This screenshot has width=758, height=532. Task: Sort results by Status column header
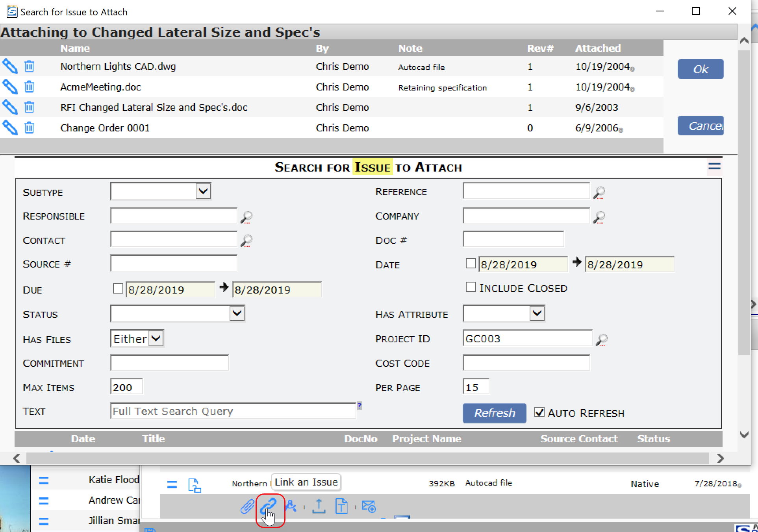click(653, 439)
